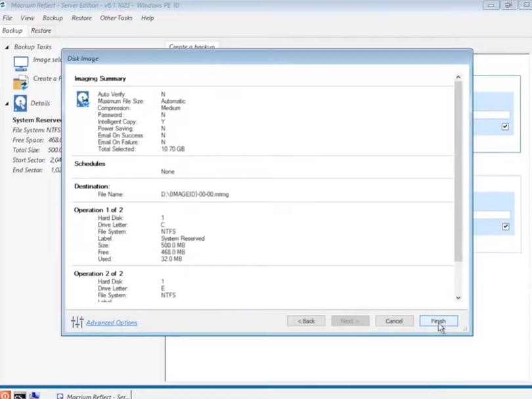The image size is (532, 399).
Task: Collapse the Details section
Action: [7, 102]
